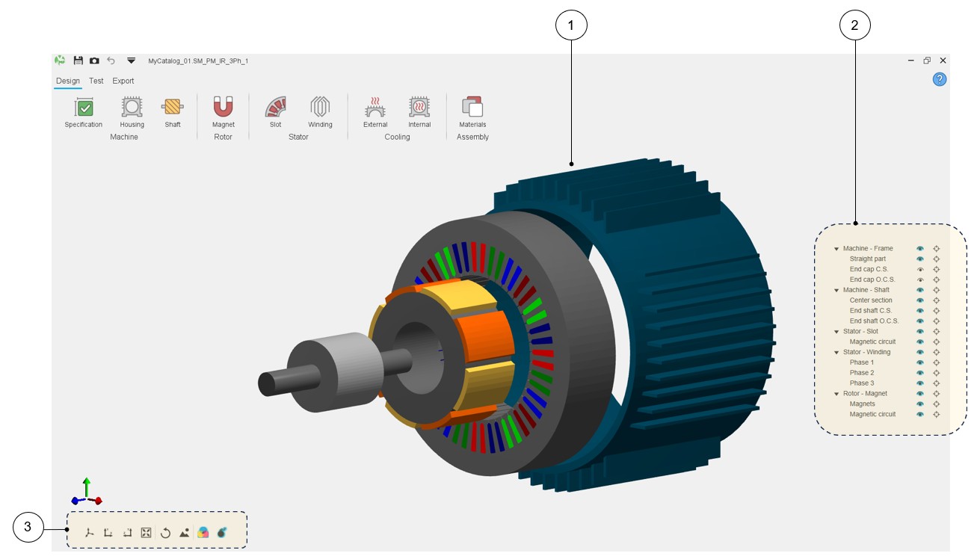Click the Undo arrow icon
Image resolution: width=980 pixels, height=559 pixels.
[111, 61]
